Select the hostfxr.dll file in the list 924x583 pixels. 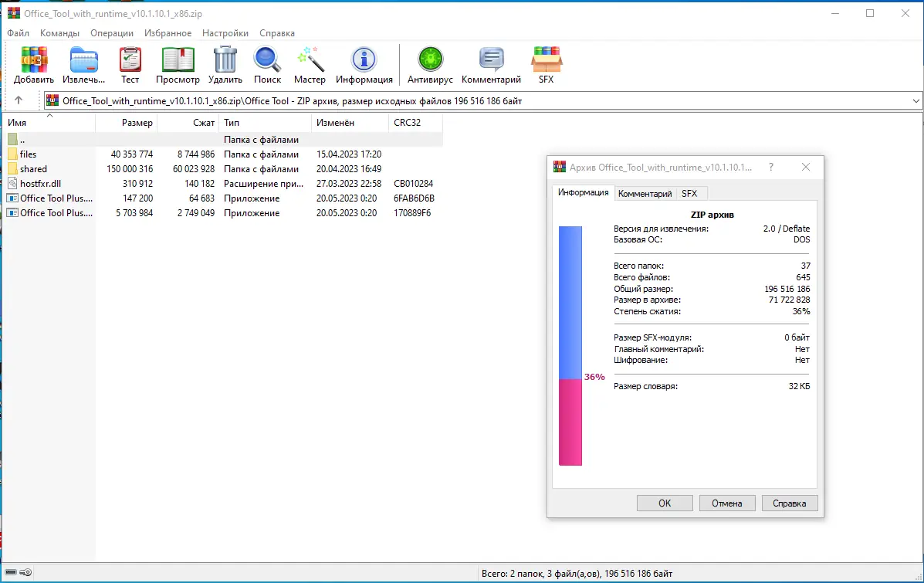coord(40,183)
